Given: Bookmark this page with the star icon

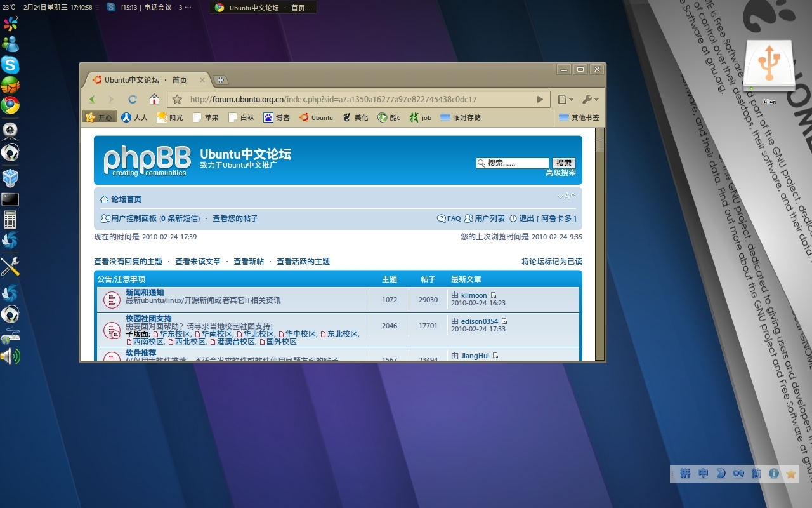Looking at the screenshot, I should coord(177,99).
